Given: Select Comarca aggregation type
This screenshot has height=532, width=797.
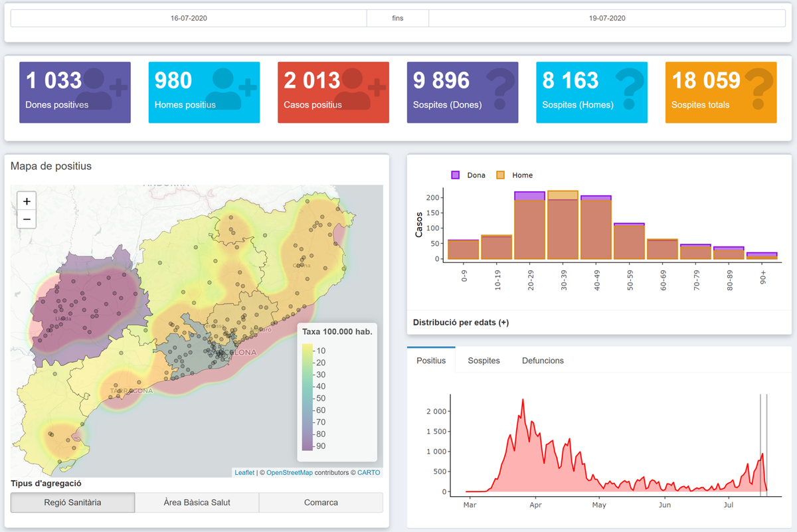Looking at the screenshot, I should (x=321, y=502).
